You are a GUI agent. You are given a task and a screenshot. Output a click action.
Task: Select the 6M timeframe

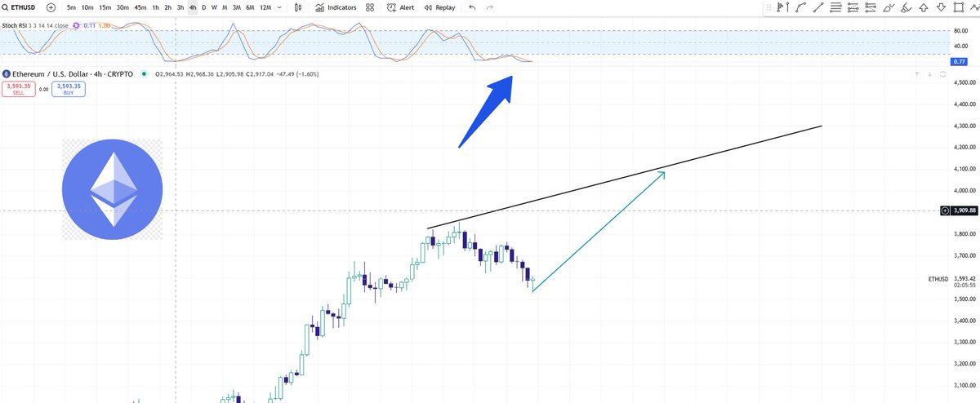249,7
